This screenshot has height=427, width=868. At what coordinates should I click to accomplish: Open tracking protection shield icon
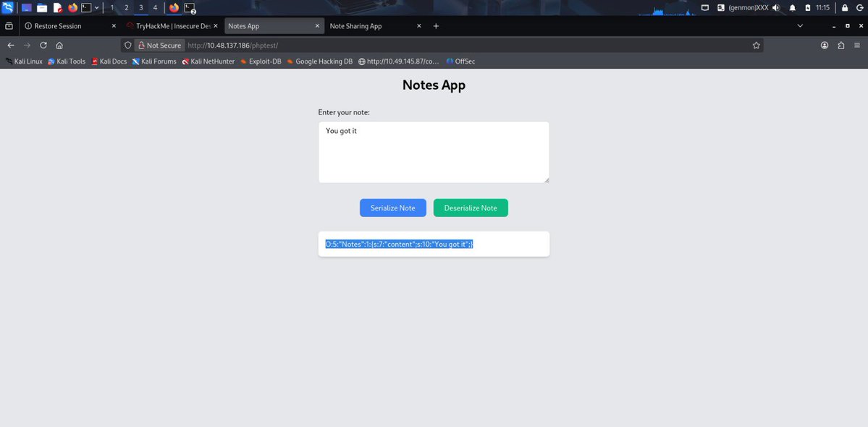pyautogui.click(x=128, y=46)
